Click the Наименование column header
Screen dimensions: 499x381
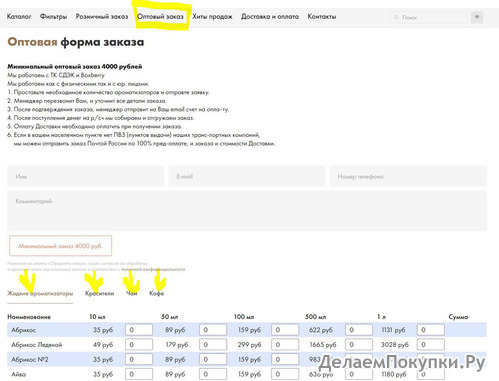point(29,317)
